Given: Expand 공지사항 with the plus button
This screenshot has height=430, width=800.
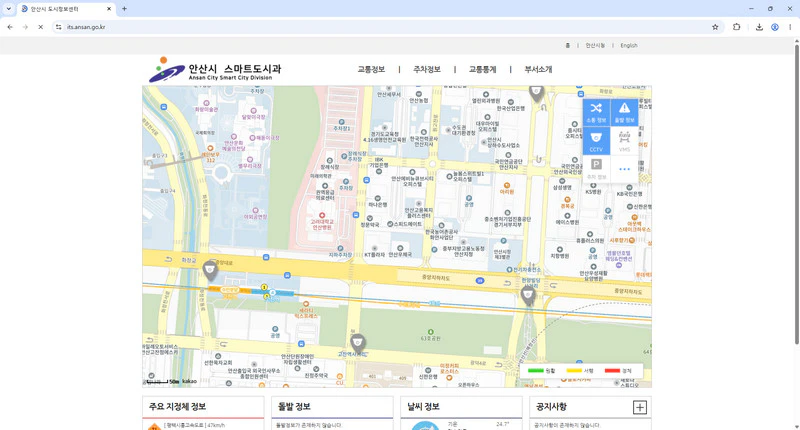Looking at the screenshot, I should click(x=640, y=407).
